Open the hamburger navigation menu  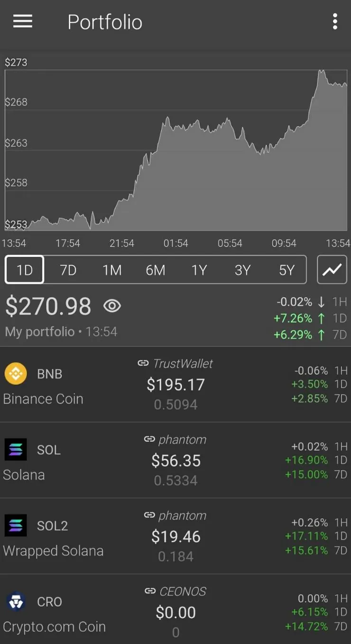click(x=23, y=21)
